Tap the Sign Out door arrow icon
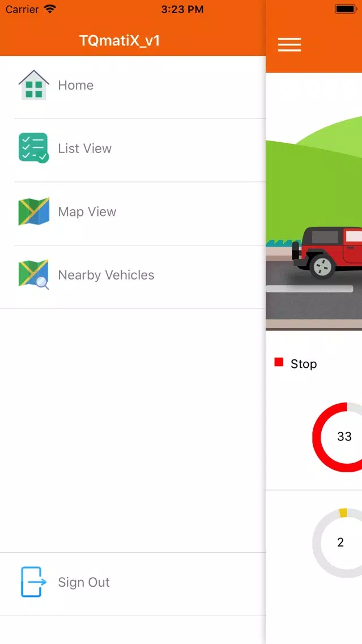 (x=33, y=582)
